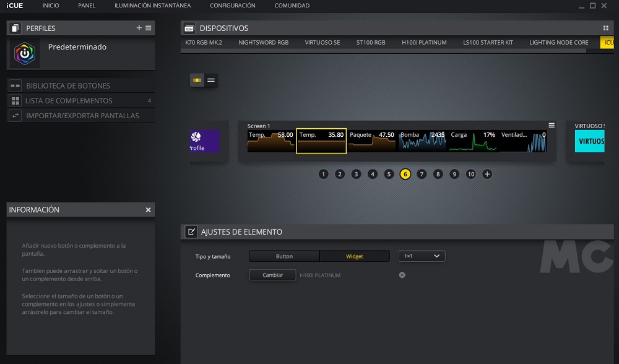The width and height of the screenshot is (619, 364).
Task: Select the Button element type
Action: pyautogui.click(x=284, y=256)
